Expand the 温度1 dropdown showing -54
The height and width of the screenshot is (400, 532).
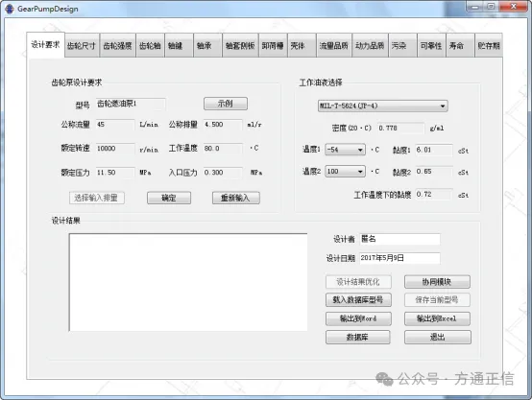[345, 149]
